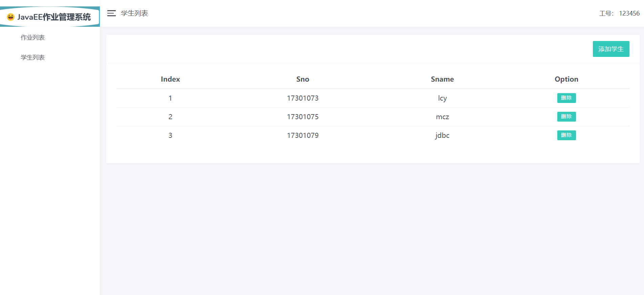Click the Index column header
This screenshot has height=295, width=644.
[x=170, y=79]
